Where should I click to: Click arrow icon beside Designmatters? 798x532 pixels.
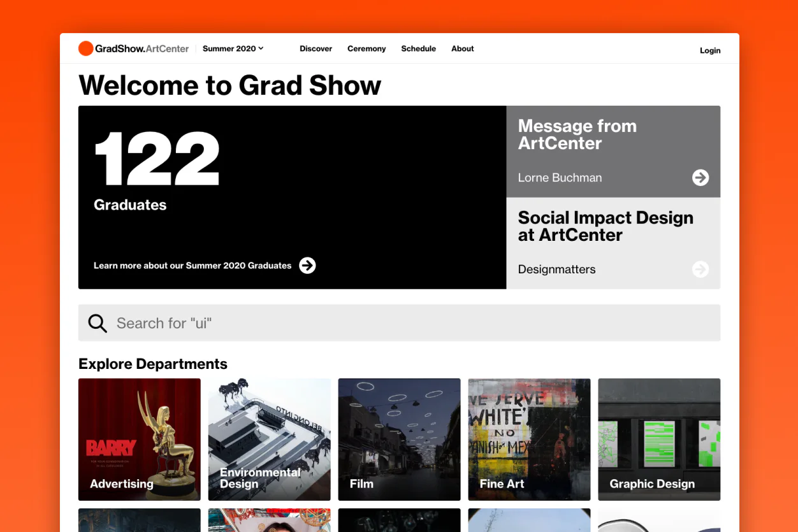coord(700,270)
